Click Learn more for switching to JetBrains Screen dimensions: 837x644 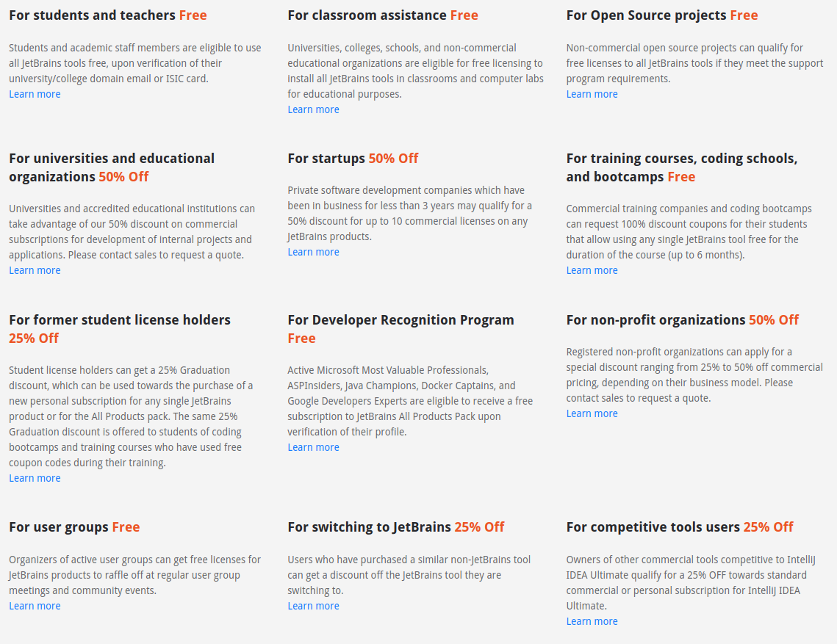pyautogui.click(x=313, y=606)
